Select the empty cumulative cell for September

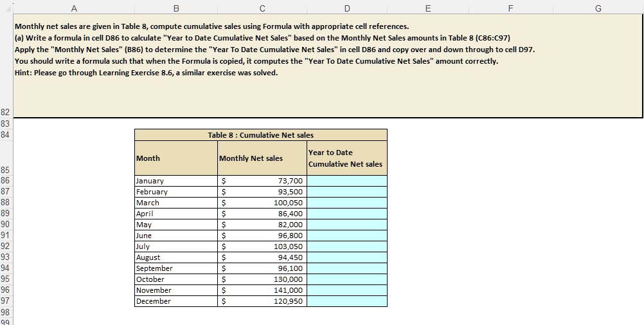coord(347,268)
